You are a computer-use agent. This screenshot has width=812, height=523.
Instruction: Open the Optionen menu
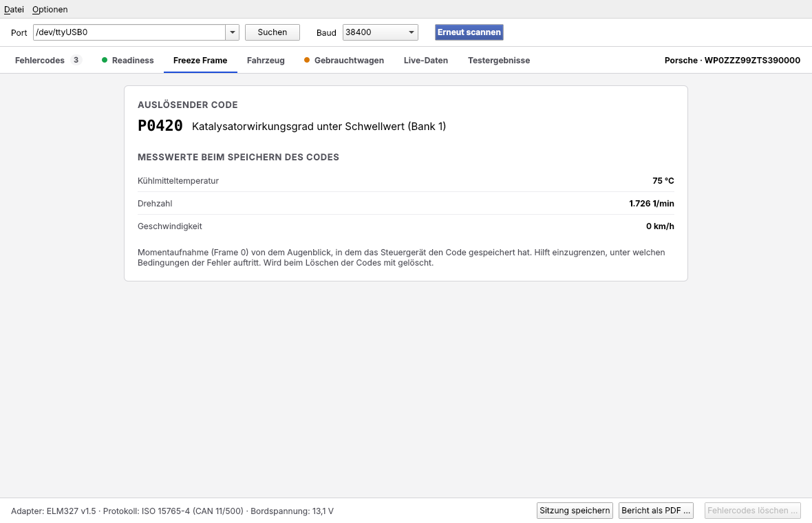[50, 10]
